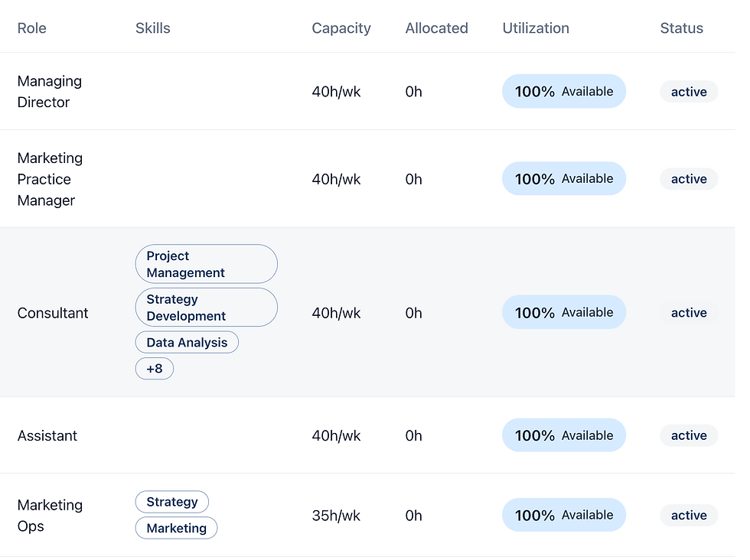
Task: Select the Assistant role row
Action: click(x=47, y=435)
